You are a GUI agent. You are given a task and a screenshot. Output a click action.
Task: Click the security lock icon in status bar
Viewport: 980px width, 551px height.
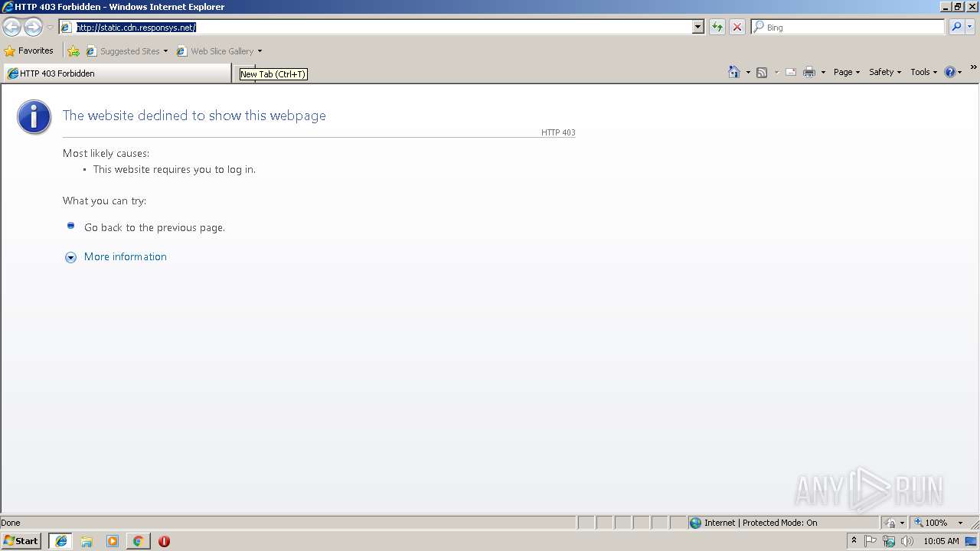coord(890,523)
